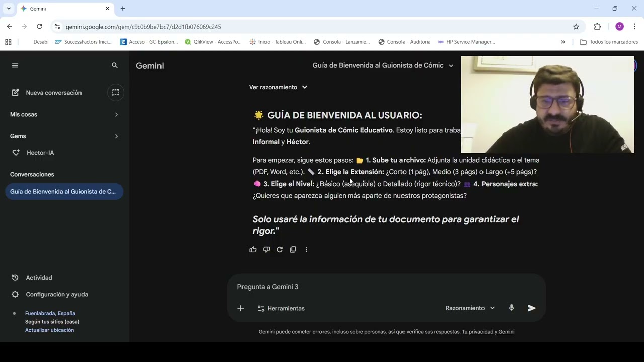The image size is (644, 362).
Task: Click the plus add-files icon in prompt box
Action: (x=240, y=308)
